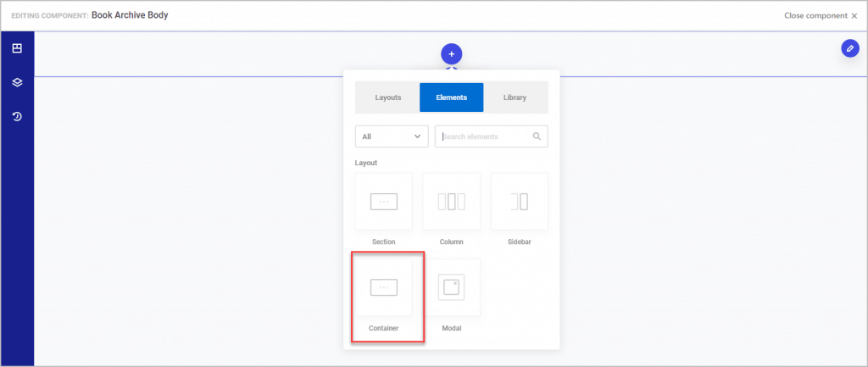Click the Editing Component label

[50, 16]
